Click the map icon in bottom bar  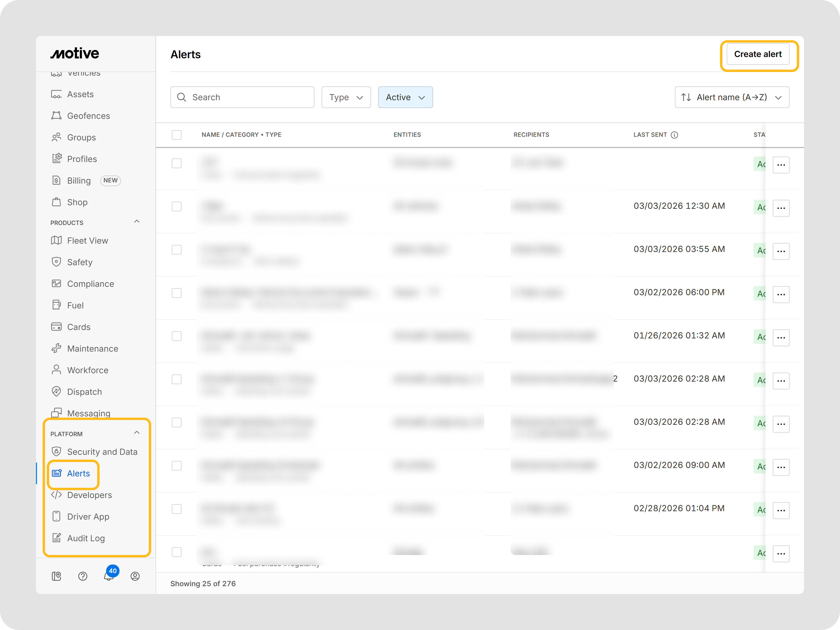(56, 576)
